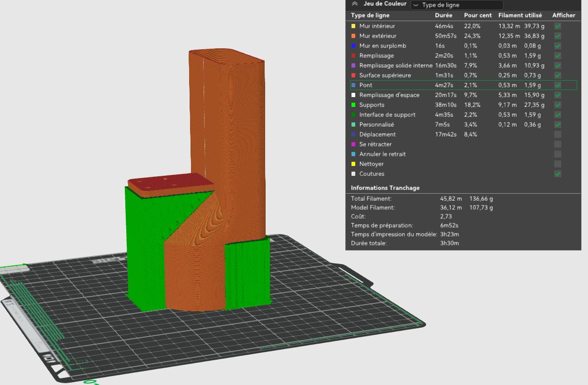Click the dark green Interface de support swatch

(x=353, y=115)
